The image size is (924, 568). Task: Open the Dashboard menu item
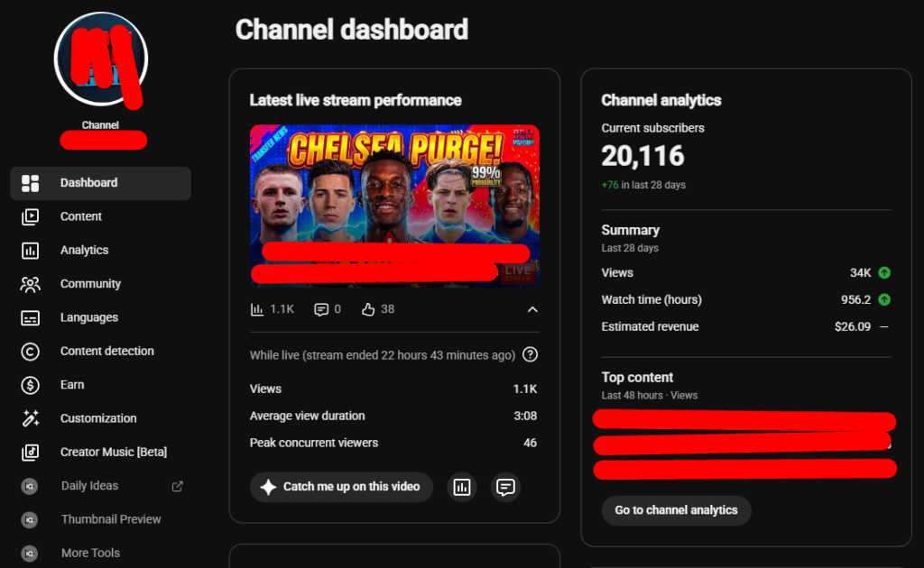pyautogui.click(x=101, y=183)
